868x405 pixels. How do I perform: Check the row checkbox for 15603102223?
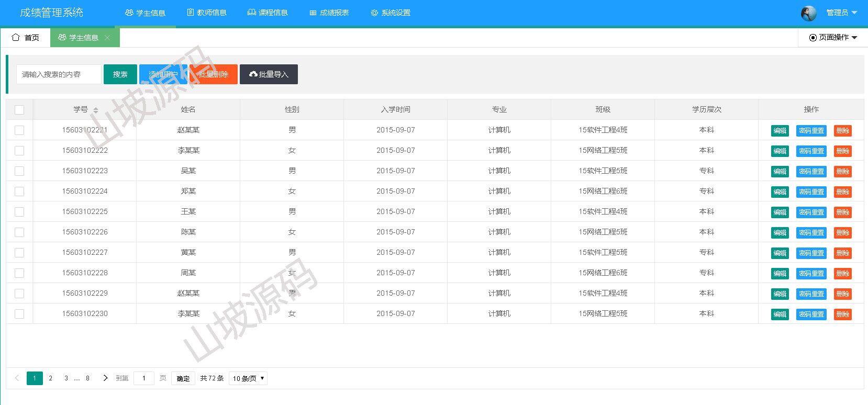pos(19,171)
